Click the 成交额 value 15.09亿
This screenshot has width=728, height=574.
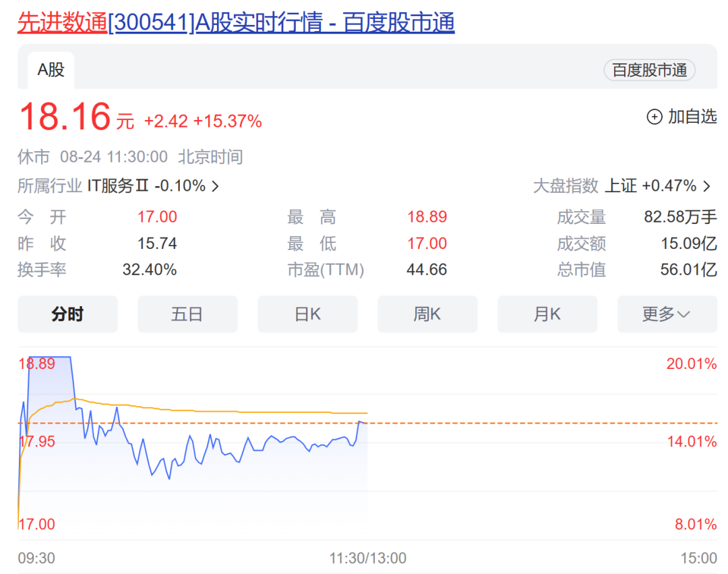[689, 243]
